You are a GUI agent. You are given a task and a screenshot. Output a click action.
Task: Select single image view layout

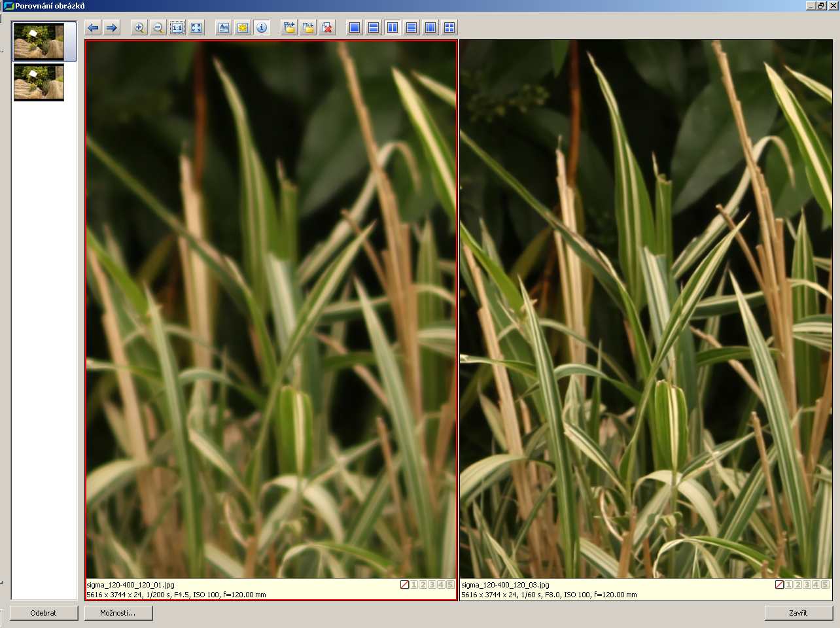pyautogui.click(x=355, y=27)
